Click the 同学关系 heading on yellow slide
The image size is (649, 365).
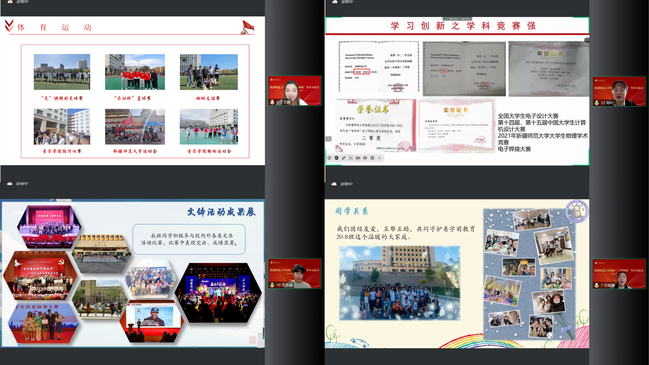(x=351, y=211)
